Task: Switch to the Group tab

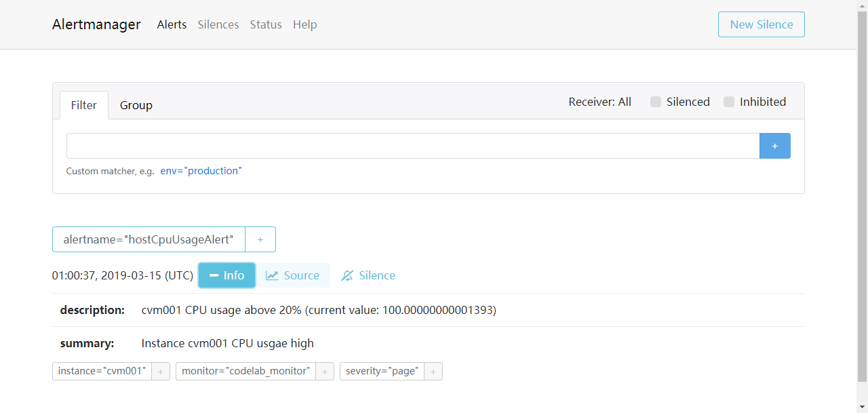Action: 136,104
